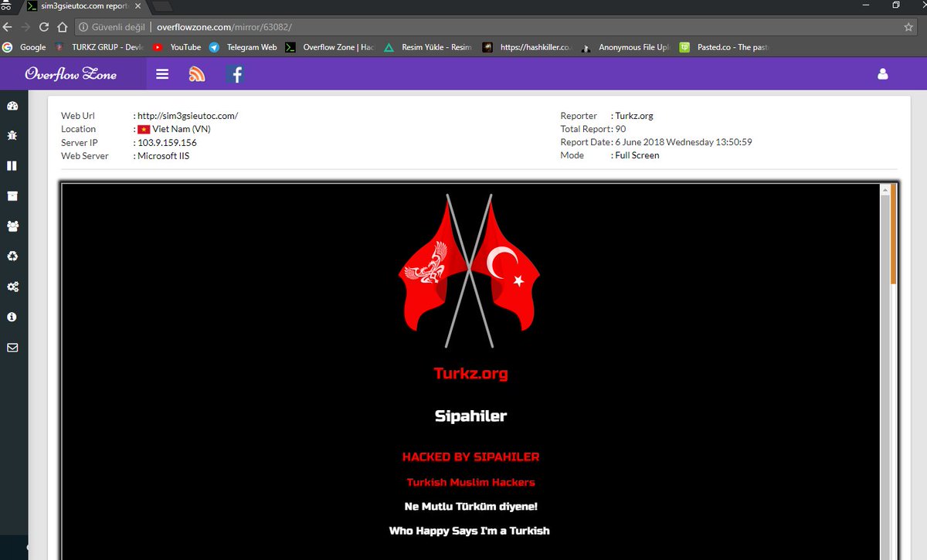Open the hashkiller bookmark
Image resolution: width=927 pixels, height=560 pixels.
tap(527, 47)
